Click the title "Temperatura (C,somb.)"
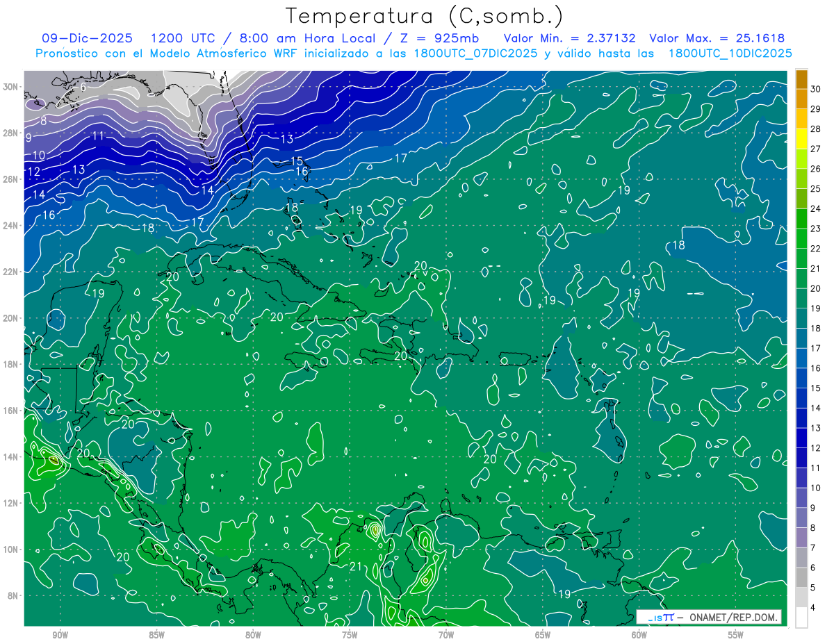 (x=424, y=16)
